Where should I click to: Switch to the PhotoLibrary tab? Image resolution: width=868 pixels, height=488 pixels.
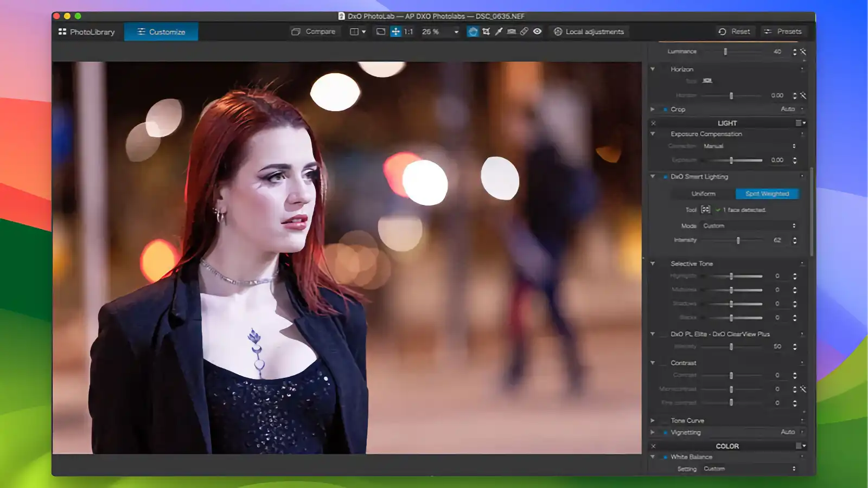(x=87, y=31)
